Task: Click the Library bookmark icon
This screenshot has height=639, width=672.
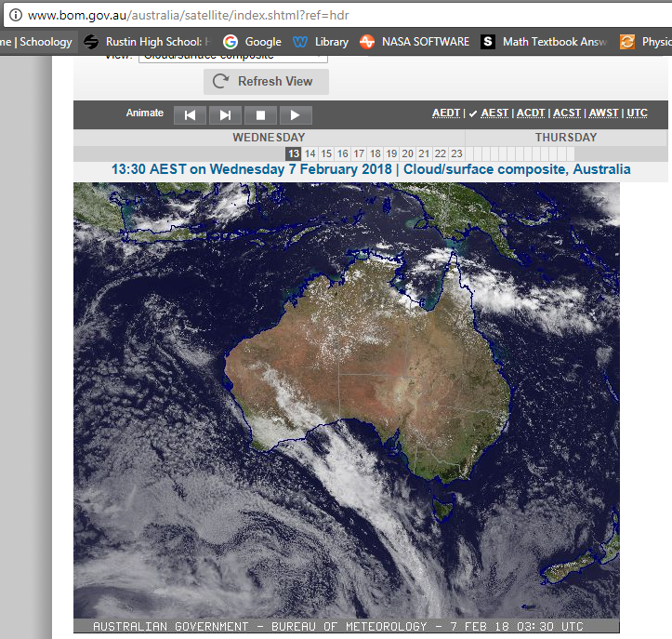Action: [300, 42]
